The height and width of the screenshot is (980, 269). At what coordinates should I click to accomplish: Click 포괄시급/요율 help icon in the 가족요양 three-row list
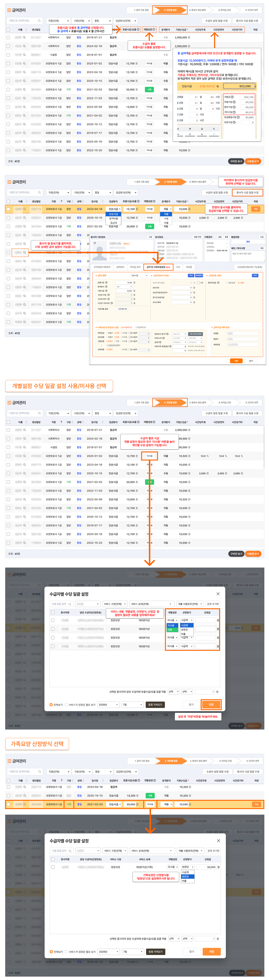pyautogui.click(x=139, y=780)
